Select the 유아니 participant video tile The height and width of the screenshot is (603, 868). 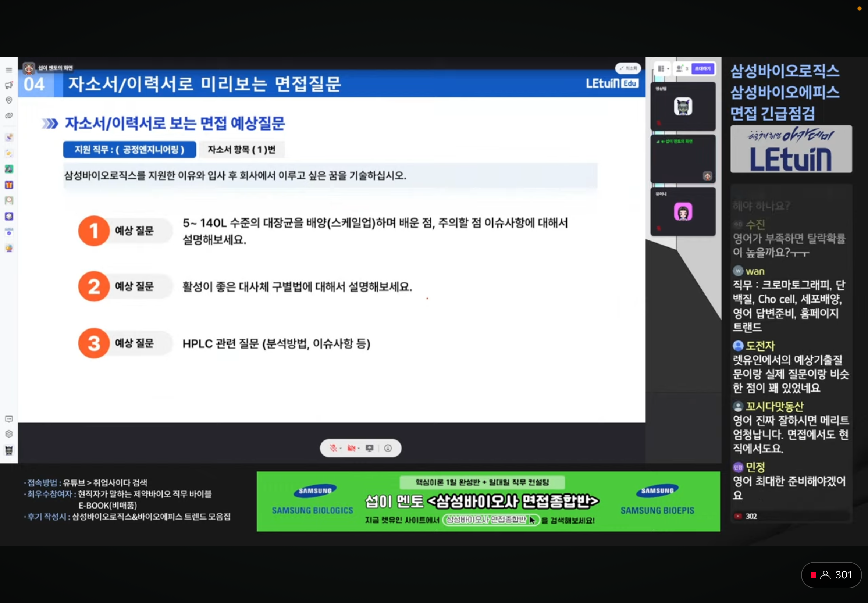(683, 211)
